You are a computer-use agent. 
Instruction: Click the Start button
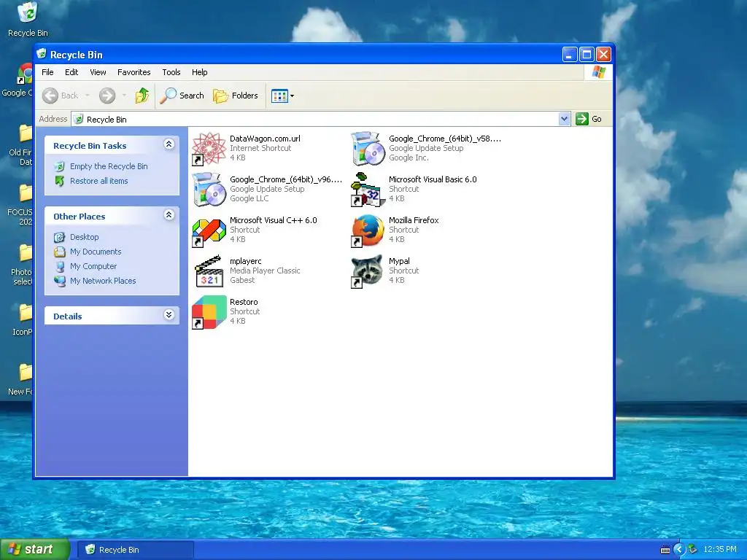[x=35, y=550]
